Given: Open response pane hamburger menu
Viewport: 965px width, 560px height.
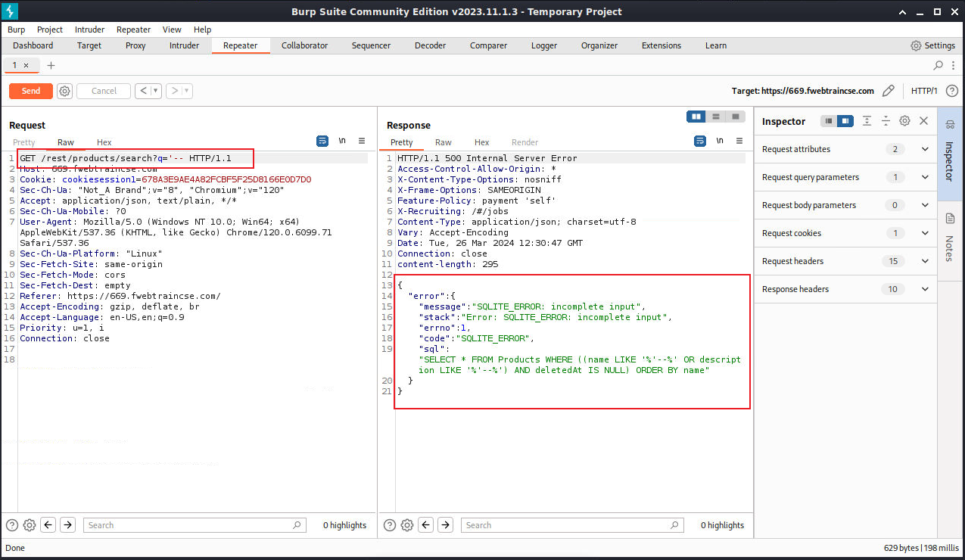Looking at the screenshot, I should pos(739,141).
